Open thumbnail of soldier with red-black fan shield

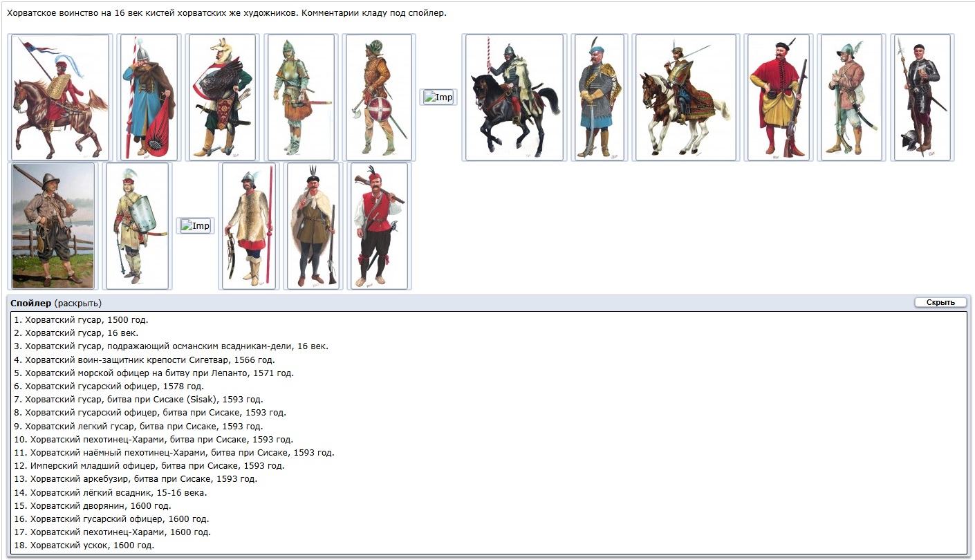(x=149, y=97)
